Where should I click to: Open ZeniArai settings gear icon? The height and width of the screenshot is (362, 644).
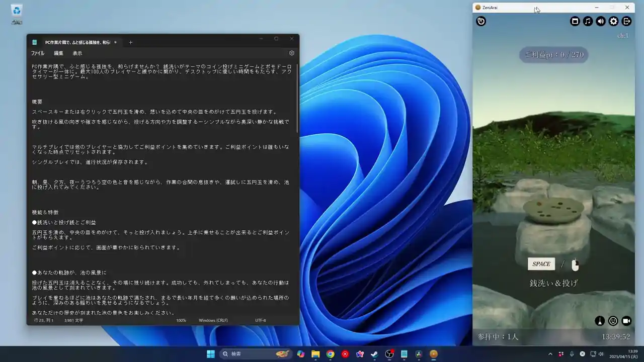(x=614, y=21)
